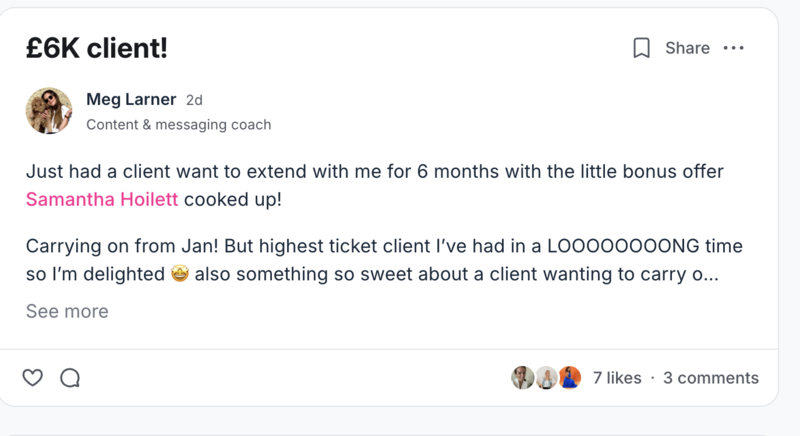Expand the post with See more
The width and height of the screenshot is (800, 436).
67,311
